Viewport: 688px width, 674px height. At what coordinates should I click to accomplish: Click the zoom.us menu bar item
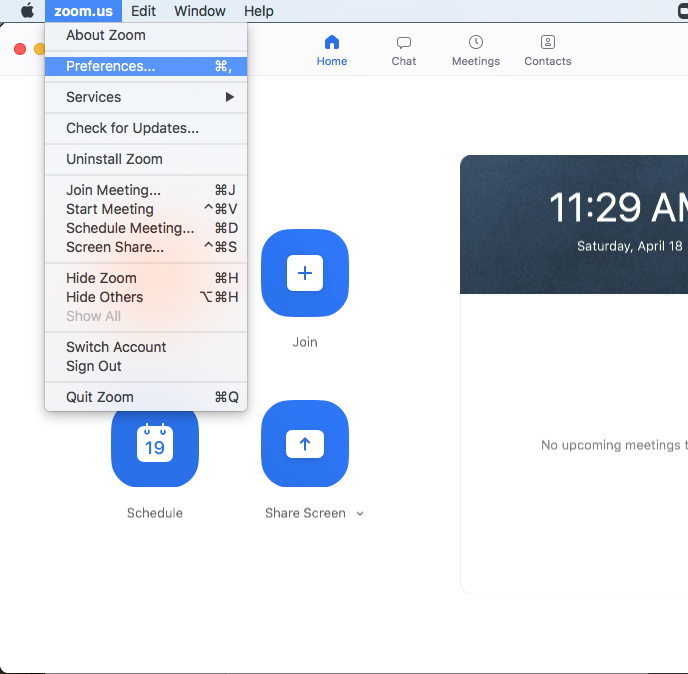point(83,11)
